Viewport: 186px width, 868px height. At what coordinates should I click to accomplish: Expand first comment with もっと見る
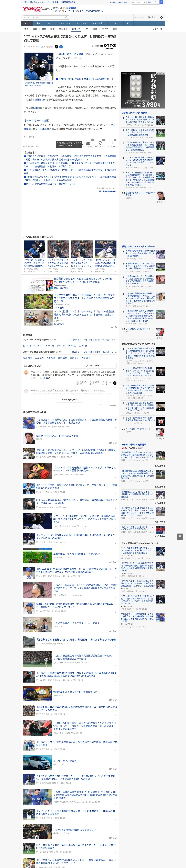pyautogui.click(x=45, y=378)
